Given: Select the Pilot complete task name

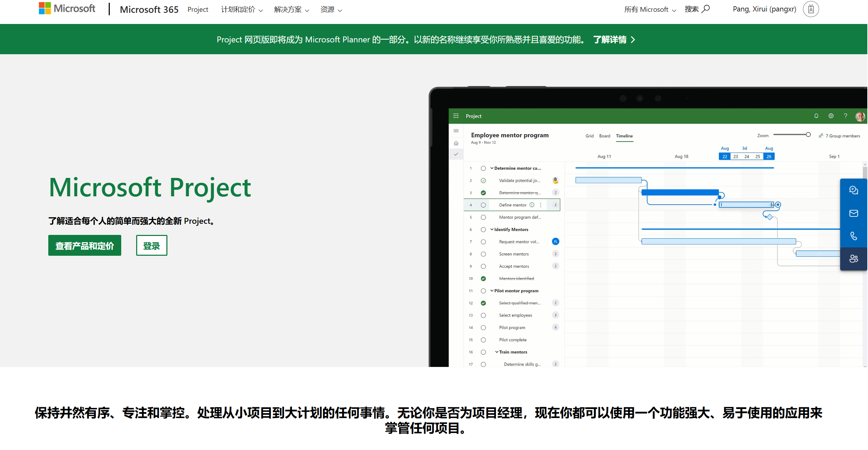Looking at the screenshot, I should [512, 340].
